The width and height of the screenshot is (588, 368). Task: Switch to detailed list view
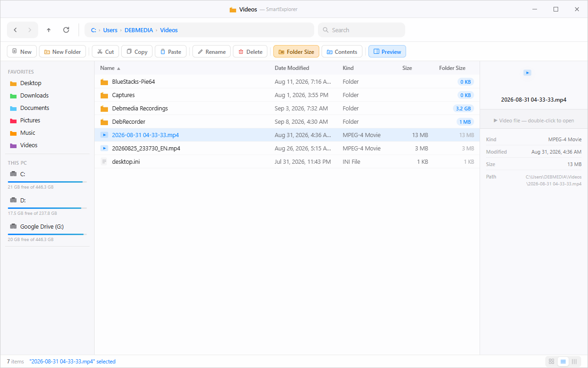(x=563, y=362)
